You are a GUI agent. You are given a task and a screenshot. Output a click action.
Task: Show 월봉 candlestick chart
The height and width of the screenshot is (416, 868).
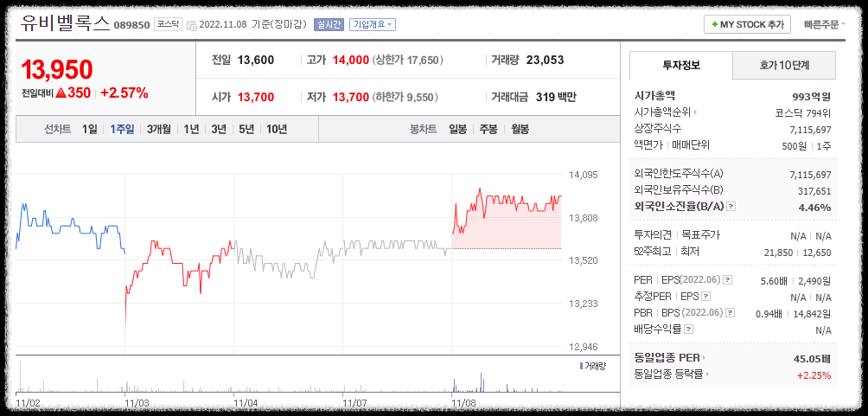pyautogui.click(x=520, y=130)
